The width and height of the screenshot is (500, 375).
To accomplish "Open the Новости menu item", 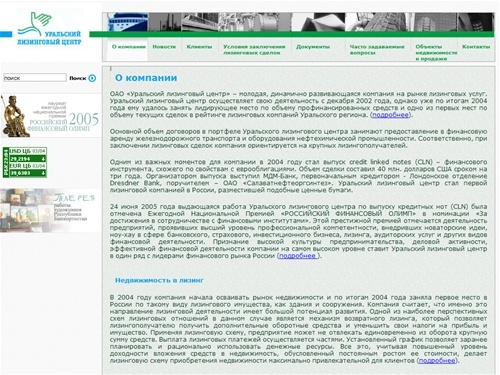I will coord(164,47).
